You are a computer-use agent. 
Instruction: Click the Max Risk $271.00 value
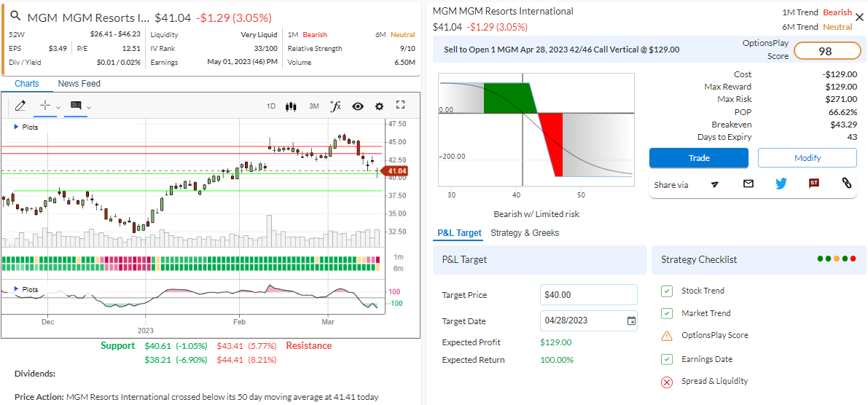[841, 99]
